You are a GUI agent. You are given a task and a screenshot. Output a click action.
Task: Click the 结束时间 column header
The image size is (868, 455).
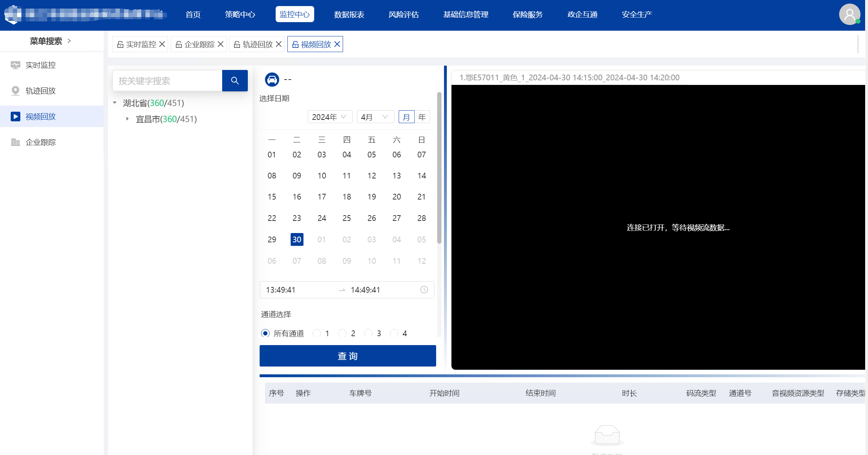[x=541, y=393]
